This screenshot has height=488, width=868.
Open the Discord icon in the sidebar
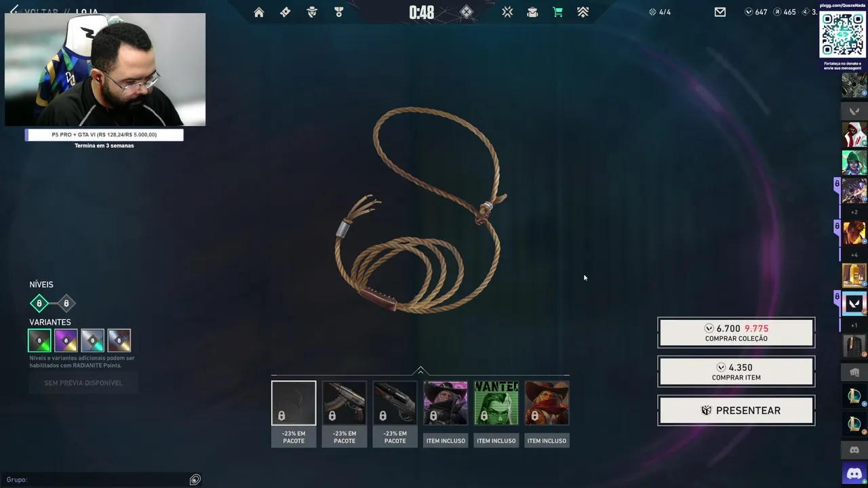tap(854, 474)
